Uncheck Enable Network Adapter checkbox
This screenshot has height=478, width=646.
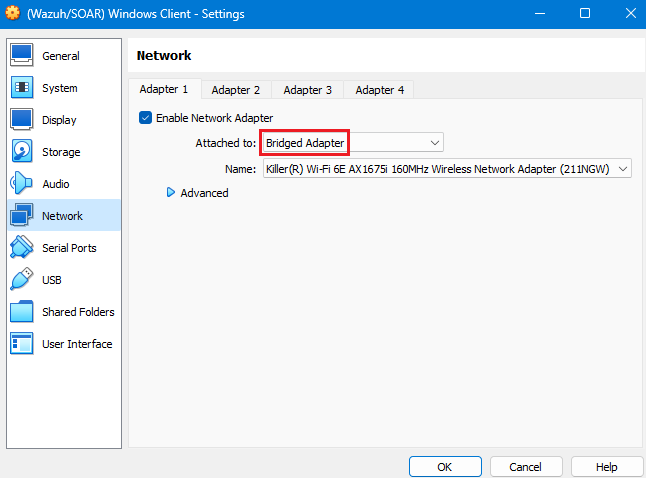[x=145, y=118]
